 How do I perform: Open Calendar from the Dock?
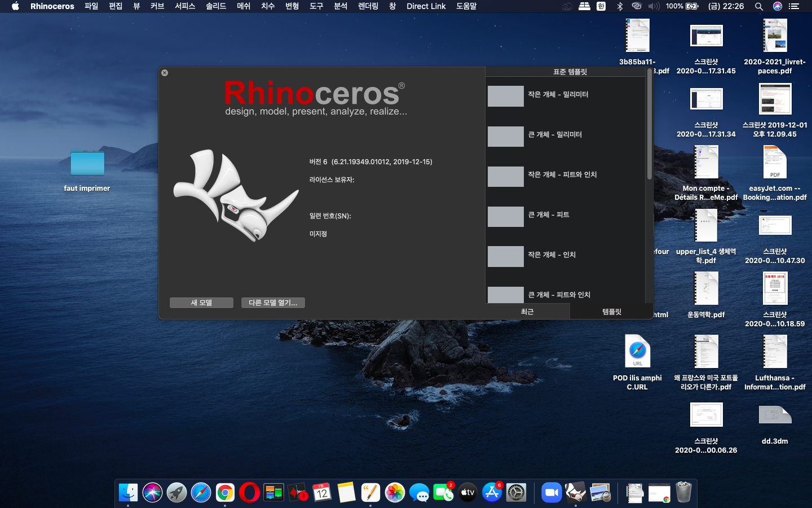(322, 493)
